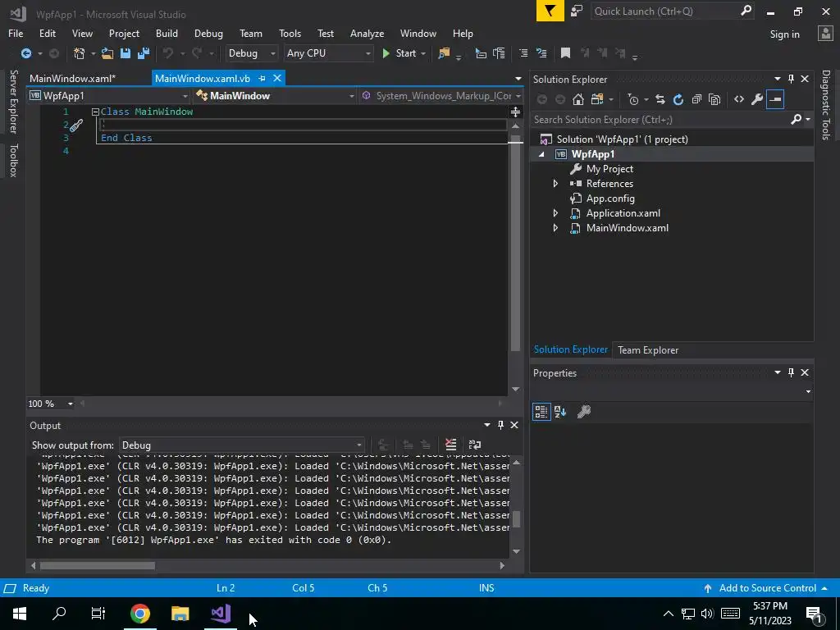This screenshot has height=630, width=840.
Task: Toggle auto-hide pin for Solution Explorer
Action: pyautogui.click(x=792, y=79)
